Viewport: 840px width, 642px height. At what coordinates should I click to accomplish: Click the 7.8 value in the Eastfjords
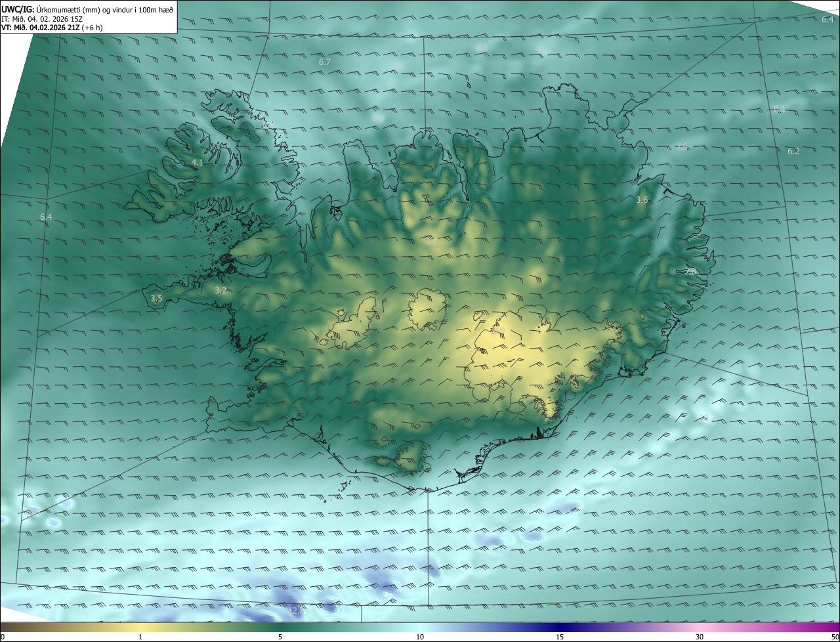(x=690, y=271)
